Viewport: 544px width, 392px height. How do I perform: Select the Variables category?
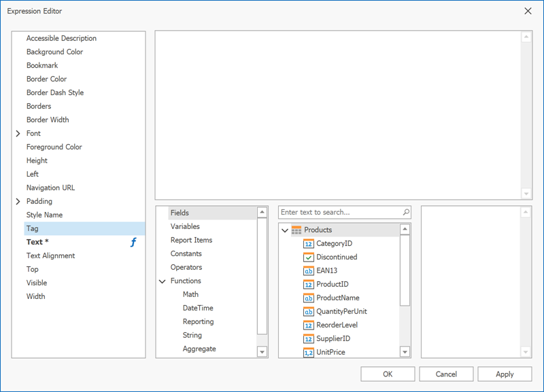point(185,226)
